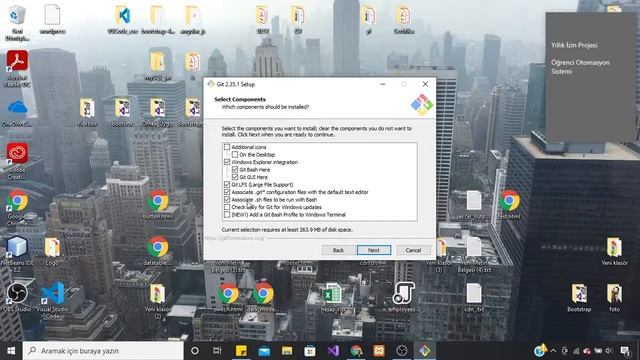Select the datatable Chrome file icon

point(158,251)
